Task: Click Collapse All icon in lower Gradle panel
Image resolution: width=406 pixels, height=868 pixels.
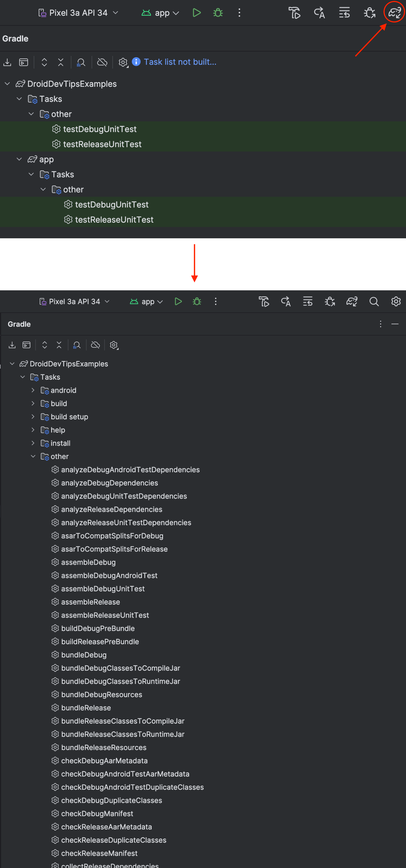Action: [x=59, y=345]
